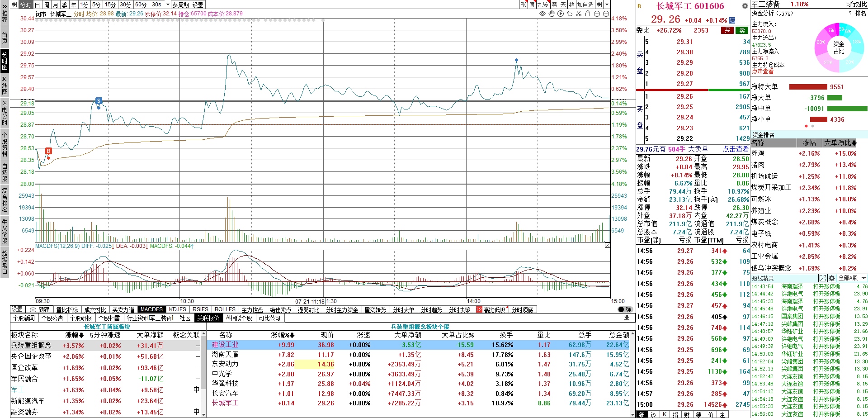Image resolution: width=868 pixels, height=418 pixels.
Task: Click the 九转 indicator button
Action: [x=542, y=5]
